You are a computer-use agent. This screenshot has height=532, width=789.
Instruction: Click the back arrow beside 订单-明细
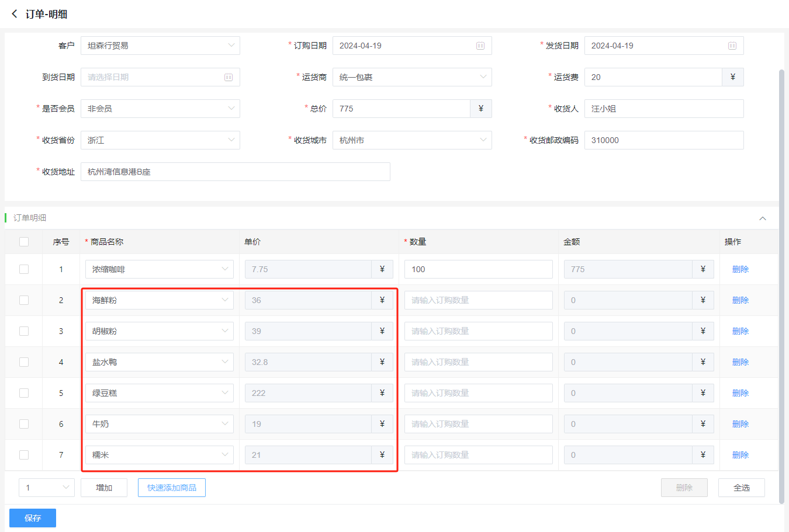[15, 13]
